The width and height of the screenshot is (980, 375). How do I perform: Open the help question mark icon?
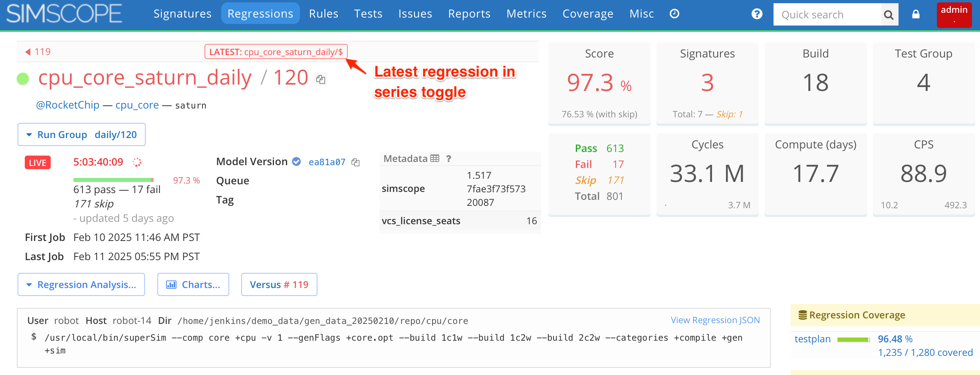[x=757, y=14]
